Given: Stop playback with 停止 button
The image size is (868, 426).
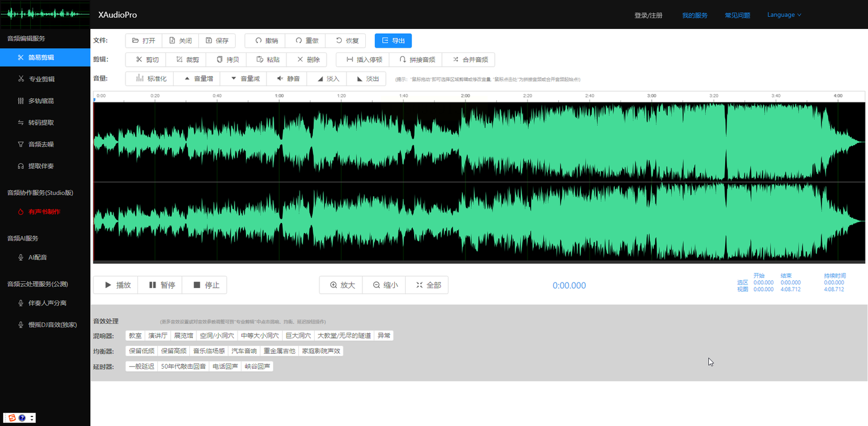Looking at the screenshot, I should point(205,285).
